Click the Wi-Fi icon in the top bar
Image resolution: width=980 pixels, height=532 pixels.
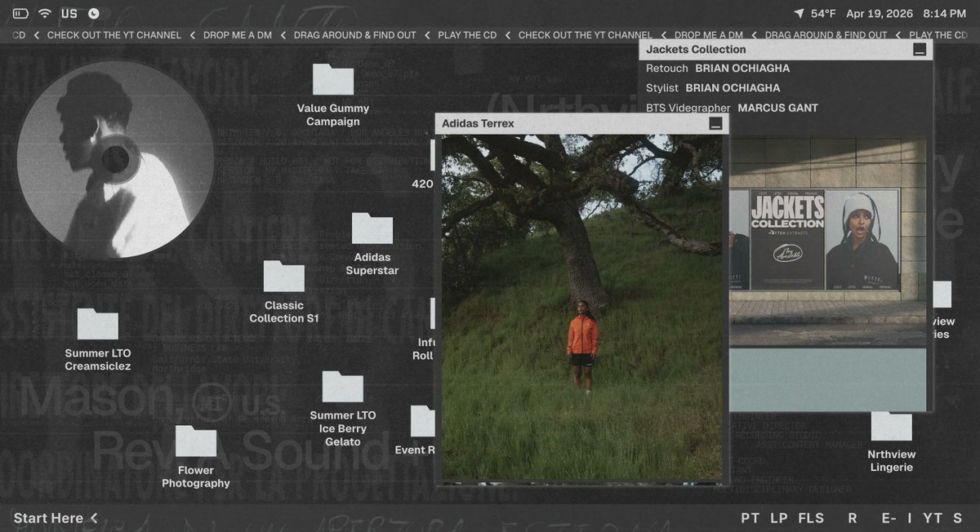point(45,14)
